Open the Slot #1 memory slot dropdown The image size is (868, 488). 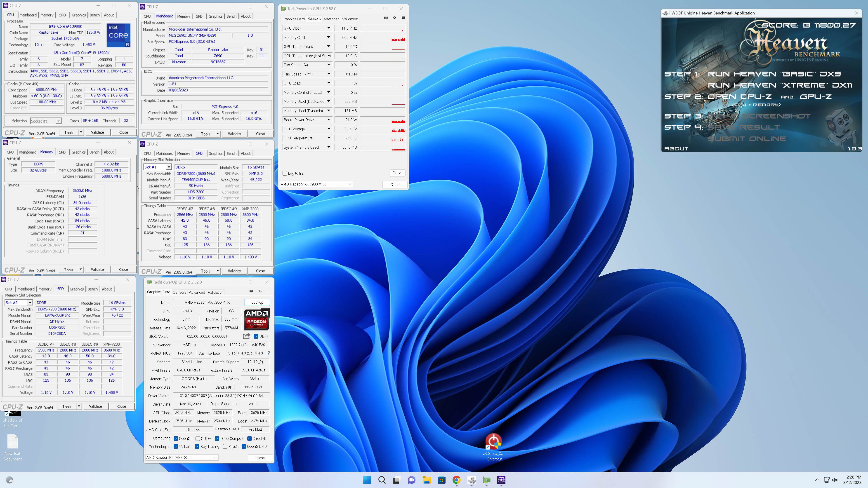click(x=158, y=167)
